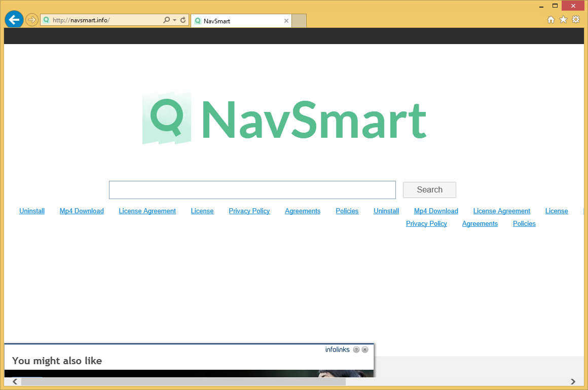This screenshot has width=588, height=390.
Task: Open Favorites with the star icon
Action: (563, 19)
